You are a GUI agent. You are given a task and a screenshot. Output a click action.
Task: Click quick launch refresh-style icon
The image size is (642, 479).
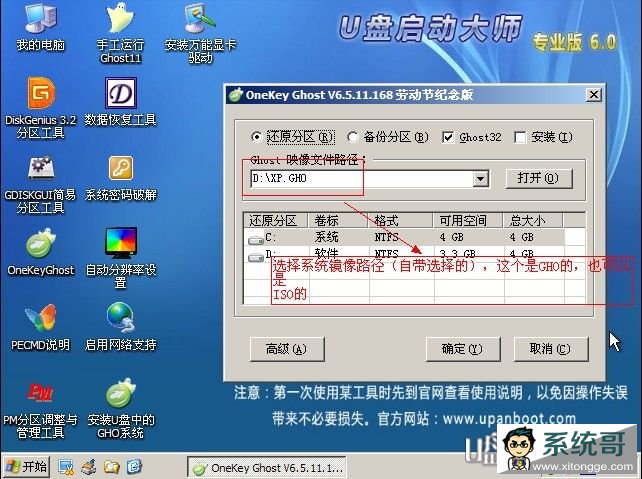(134, 466)
